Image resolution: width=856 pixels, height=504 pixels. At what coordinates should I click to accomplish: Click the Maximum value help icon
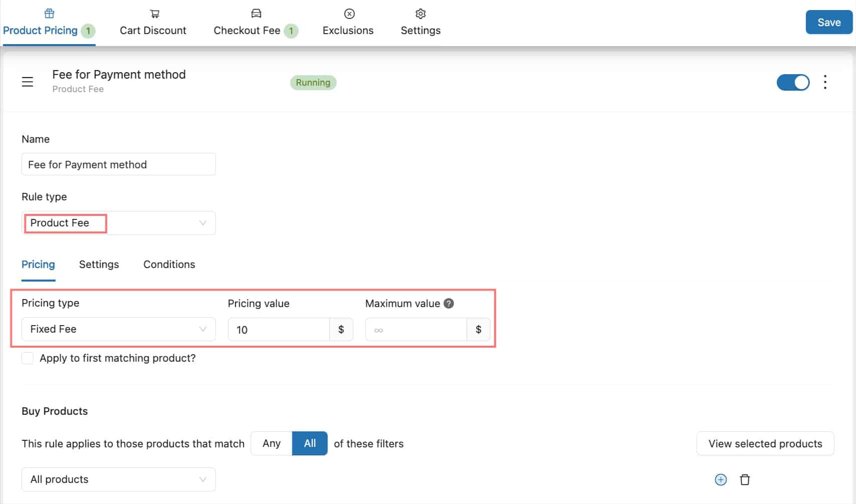[x=449, y=303]
